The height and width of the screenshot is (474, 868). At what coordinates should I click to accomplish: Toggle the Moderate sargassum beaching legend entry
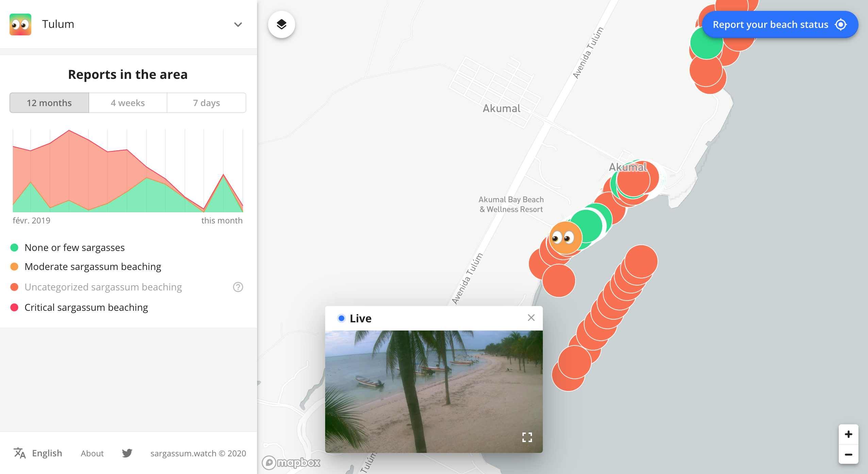[93, 267]
